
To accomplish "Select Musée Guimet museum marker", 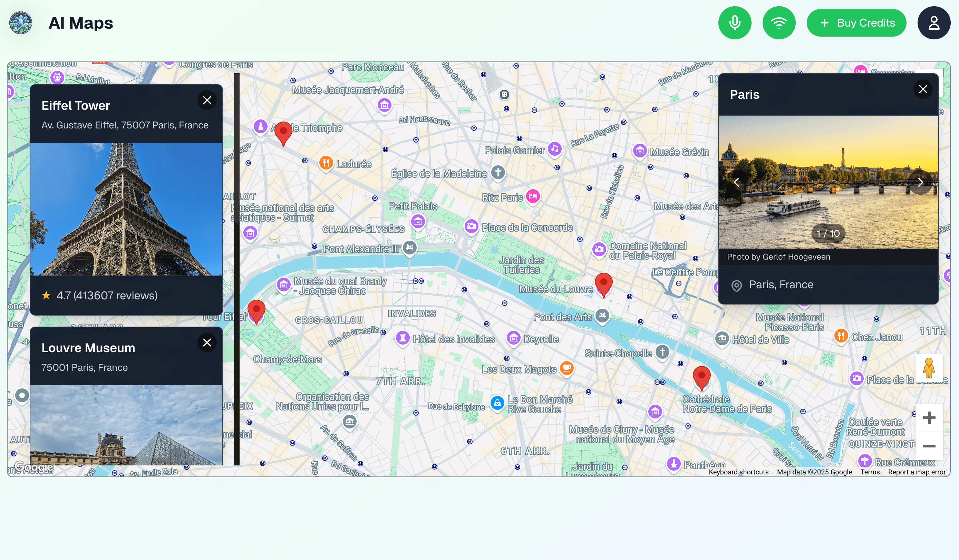I will coord(250,233).
